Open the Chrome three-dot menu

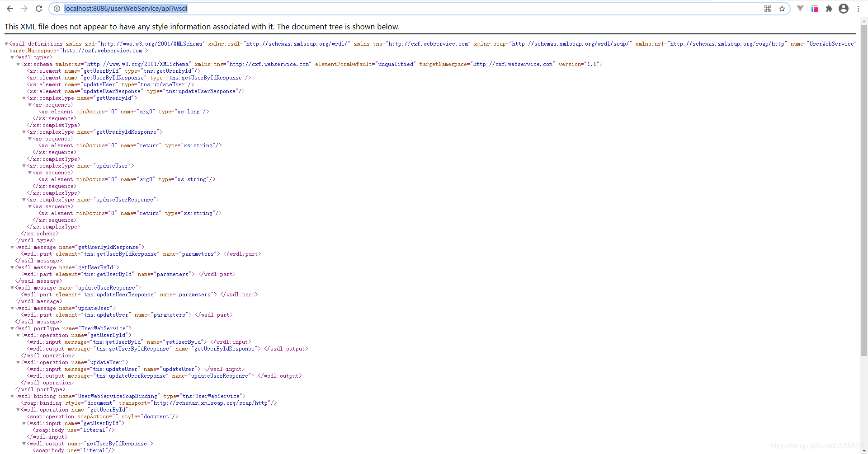tap(858, 9)
